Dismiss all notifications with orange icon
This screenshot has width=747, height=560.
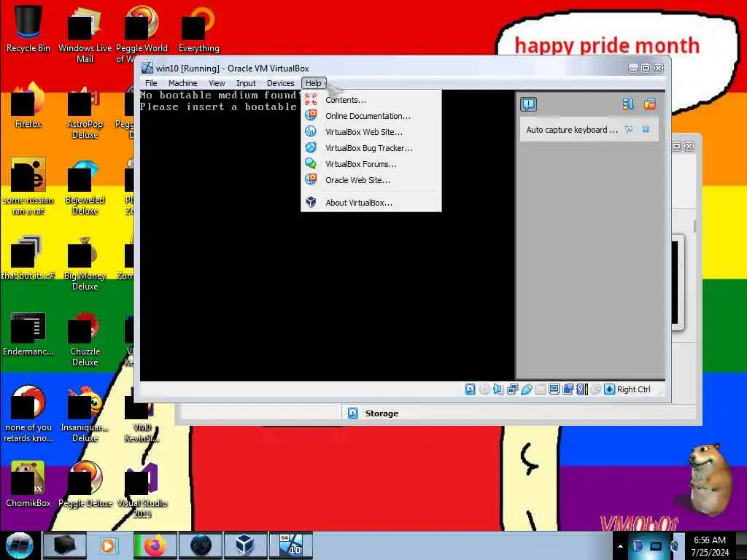(649, 104)
